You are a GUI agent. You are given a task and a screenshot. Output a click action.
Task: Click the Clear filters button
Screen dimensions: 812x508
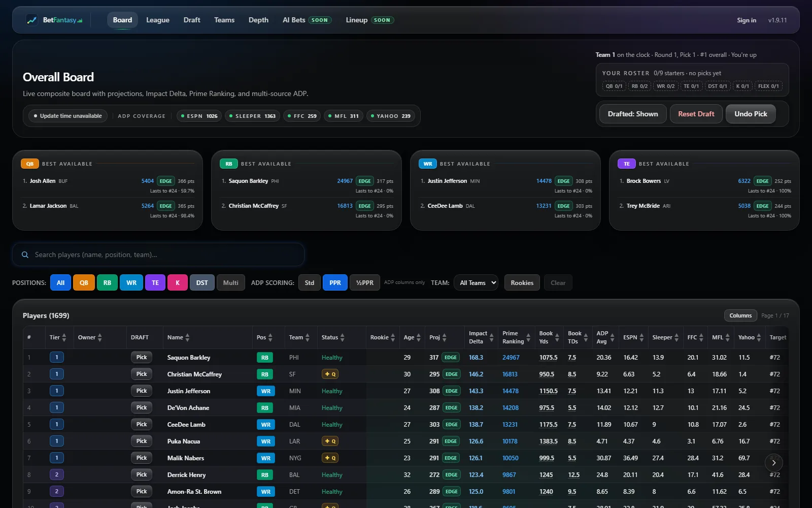pos(558,283)
